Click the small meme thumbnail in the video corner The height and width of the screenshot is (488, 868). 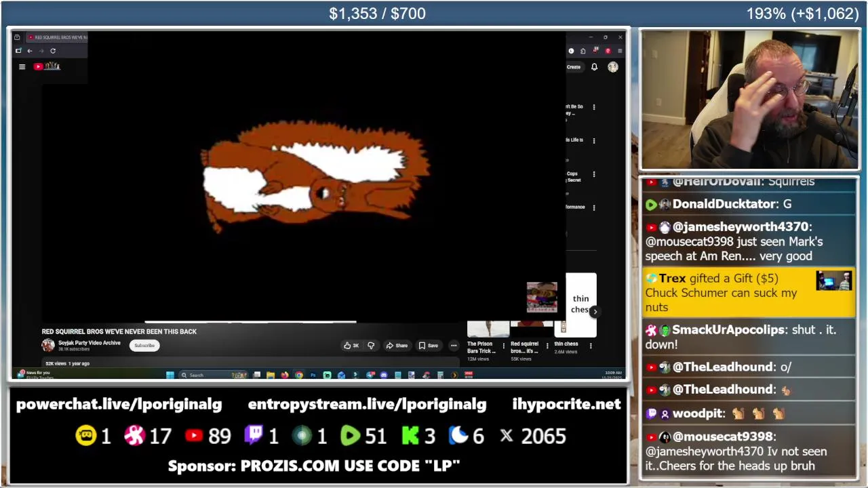click(x=542, y=297)
